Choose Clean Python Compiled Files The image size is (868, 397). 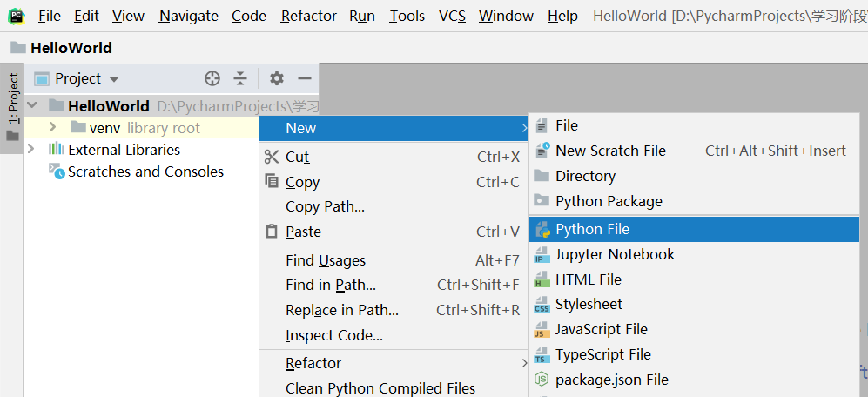pyautogui.click(x=394, y=388)
